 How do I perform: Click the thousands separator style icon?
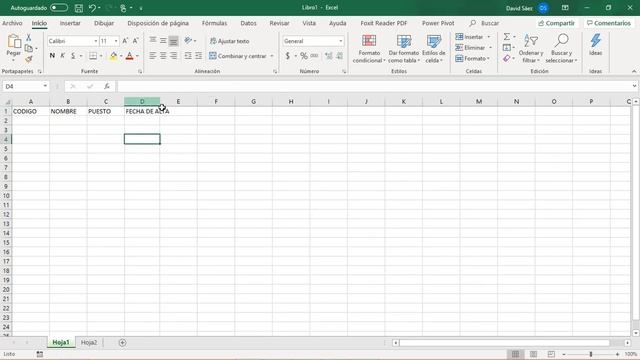[314, 56]
